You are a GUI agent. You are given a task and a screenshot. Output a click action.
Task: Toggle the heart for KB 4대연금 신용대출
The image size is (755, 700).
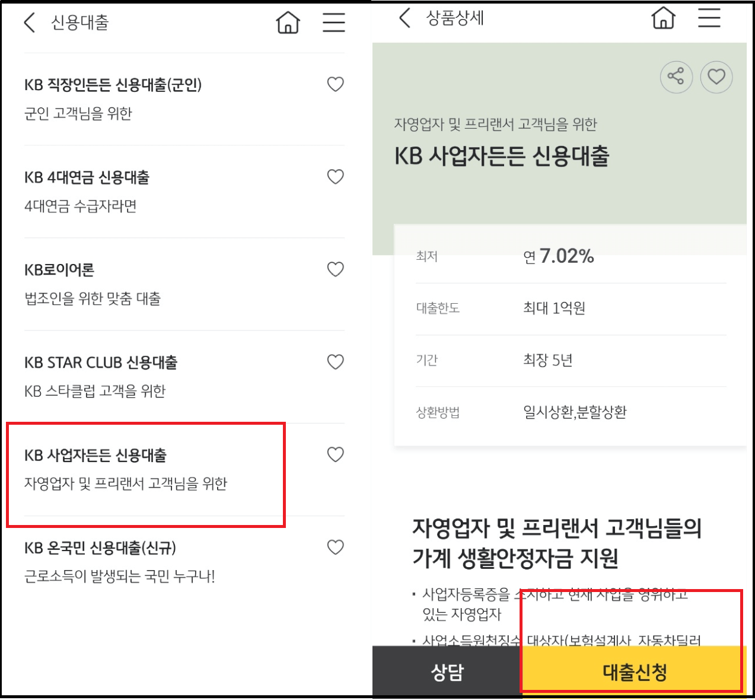(x=335, y=177)
